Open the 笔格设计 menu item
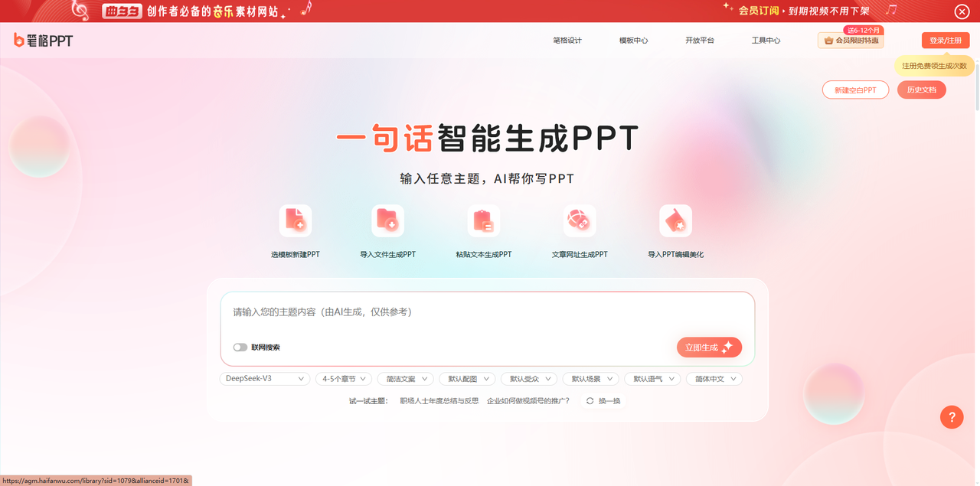The width and height of the screenshot is (980, 486). tap(567, 41)
